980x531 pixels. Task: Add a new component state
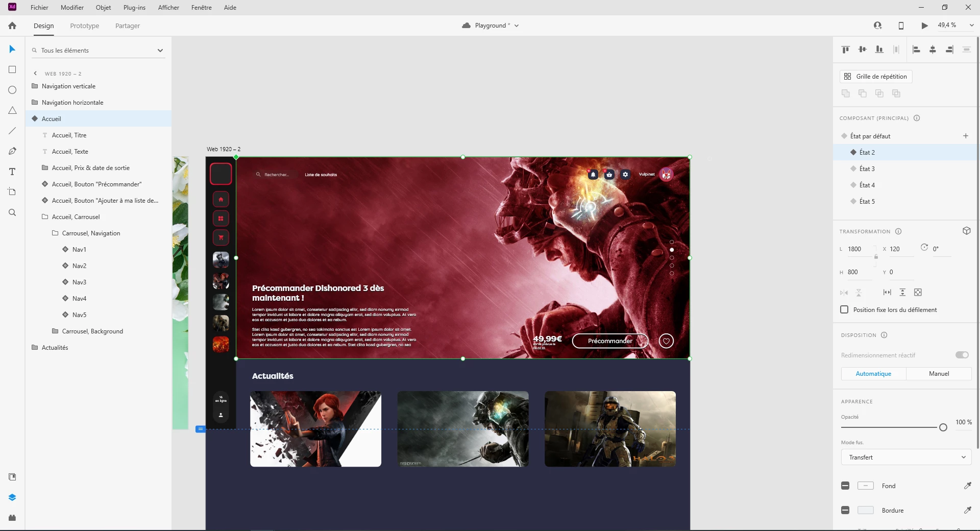click(966, 136)
